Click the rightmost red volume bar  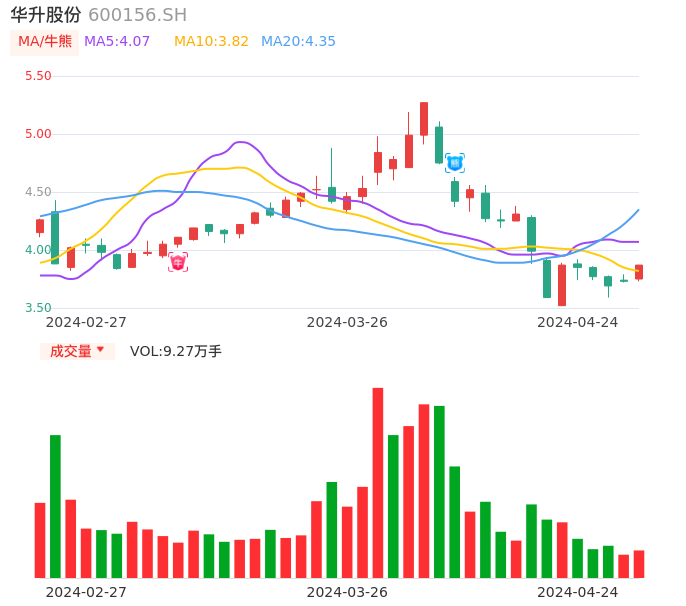tap(639, 564)
